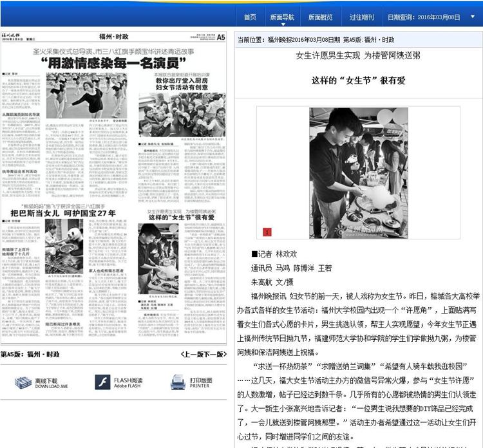483x448 pixels.
Task: Click the article title 这样的“女生节”很有爱 in the reading pane
Action: (358, 80)
